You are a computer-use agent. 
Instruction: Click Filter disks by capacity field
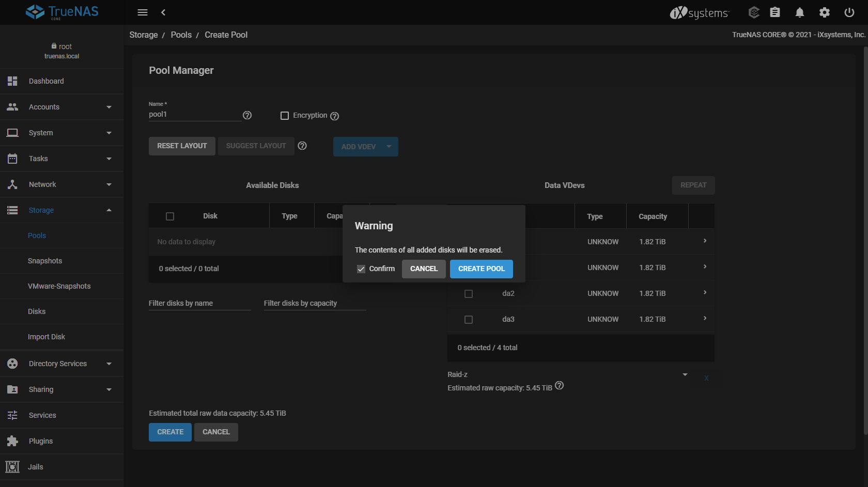point(315,303)
